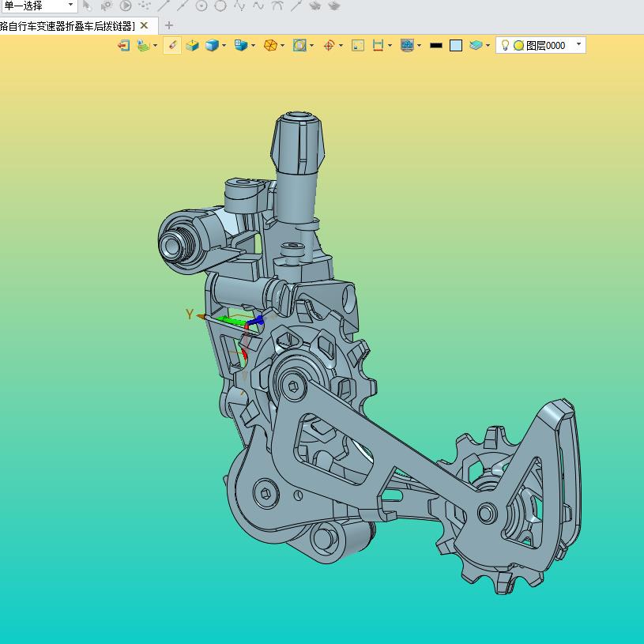Image resolution: width=644 pixels, height=644 pixels.
Task: Click the Y axis label on triad
Action: click(190, 314)
